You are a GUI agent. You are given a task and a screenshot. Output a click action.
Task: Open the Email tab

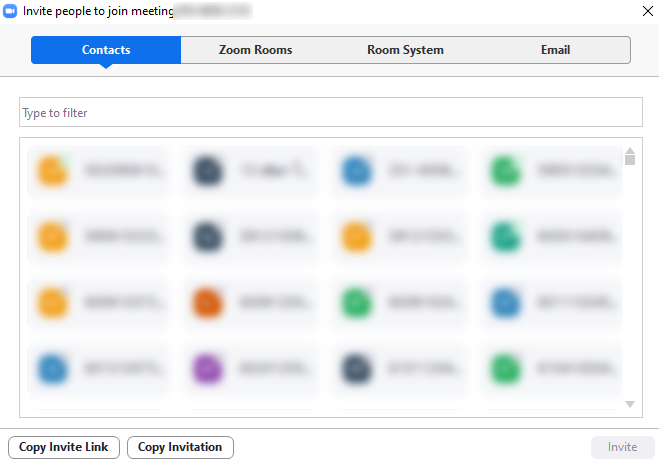click(555, 50)
